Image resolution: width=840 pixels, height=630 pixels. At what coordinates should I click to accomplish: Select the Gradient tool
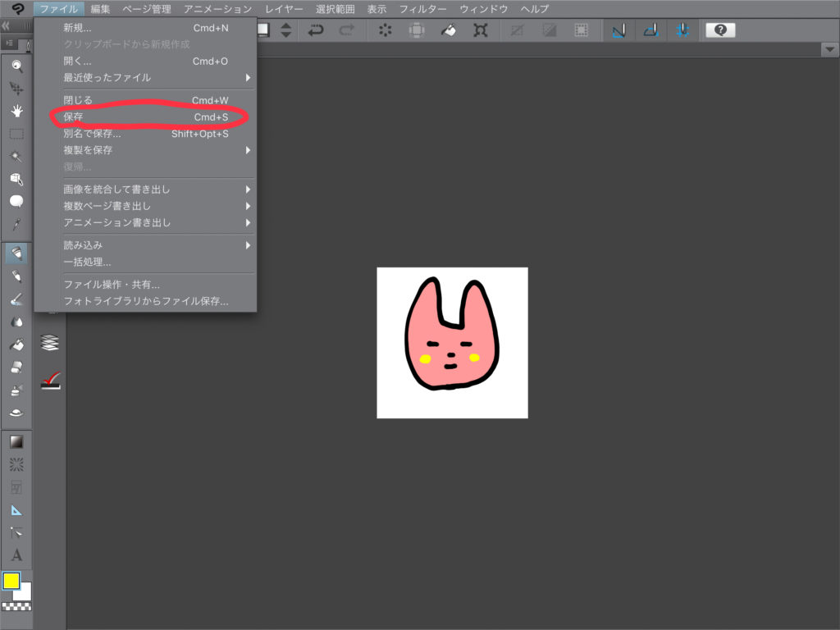[16, 442]
